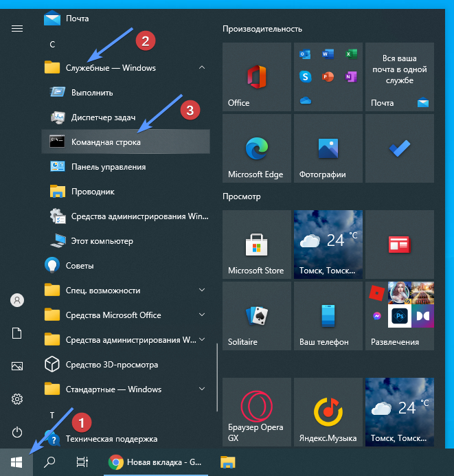Switch to Chrome Новая вкладка taskbar button
The image size is (454, 476).
coord(156,462)
